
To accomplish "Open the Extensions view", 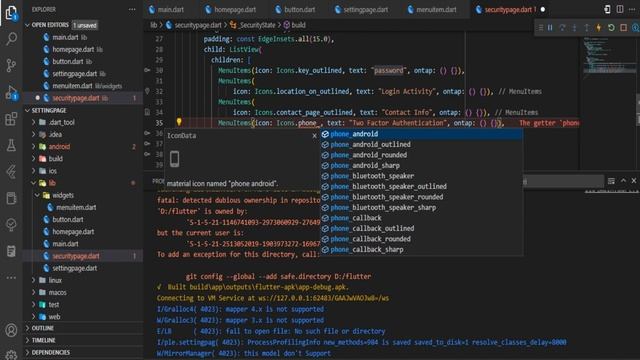I will tap(11, 119).
